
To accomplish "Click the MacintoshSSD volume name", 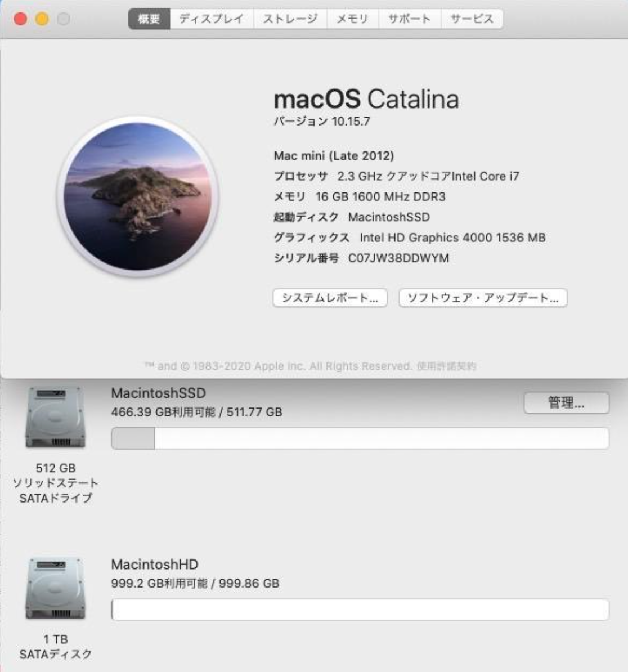I will 159,393.
